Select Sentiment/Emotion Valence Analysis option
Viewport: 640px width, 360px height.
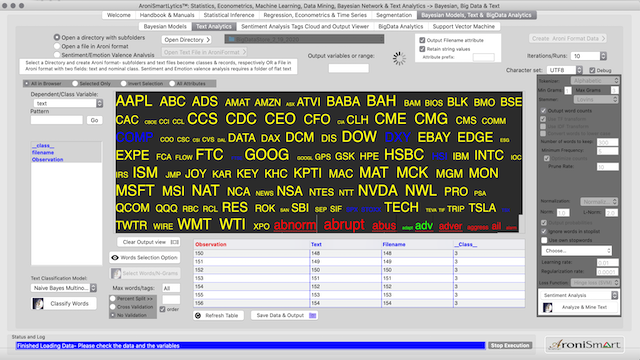tap(57, 55)
